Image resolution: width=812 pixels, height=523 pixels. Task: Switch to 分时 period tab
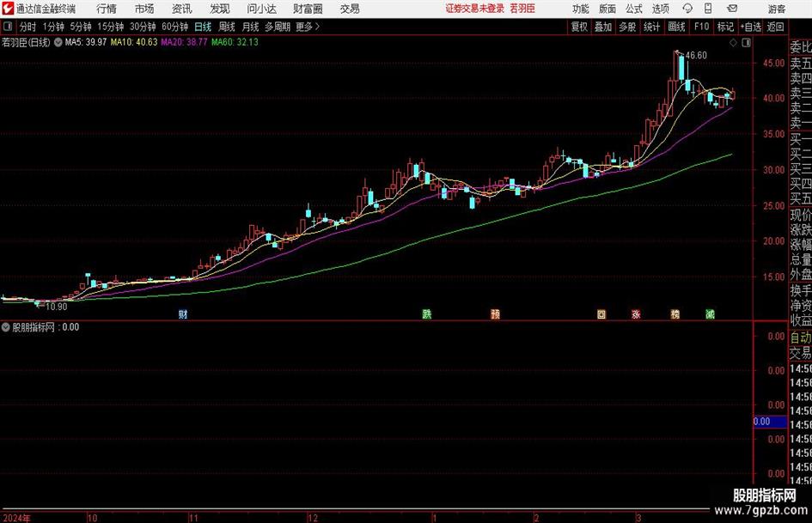coord(27,27)
